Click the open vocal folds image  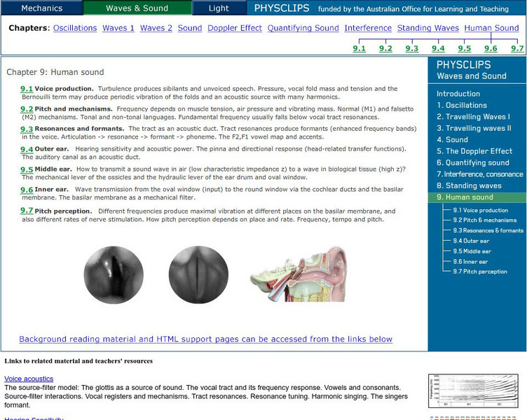[x=114, y=275]
